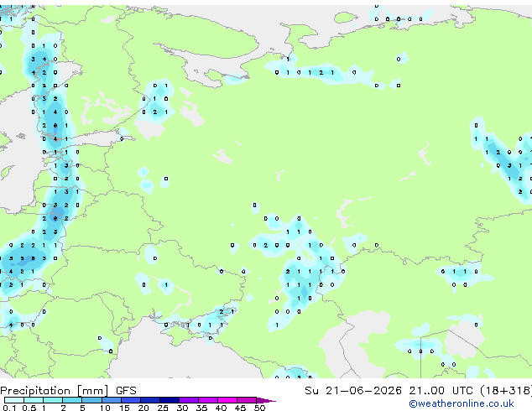
Task: Click the 'Su 21-06-2026 21..00 UTC' timestamp text
Action: tap(389, 390)
